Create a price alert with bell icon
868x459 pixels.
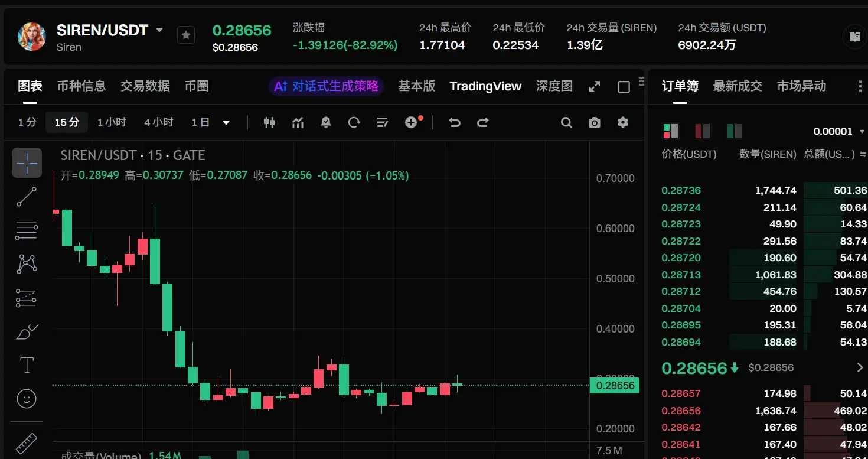[326, 122]
